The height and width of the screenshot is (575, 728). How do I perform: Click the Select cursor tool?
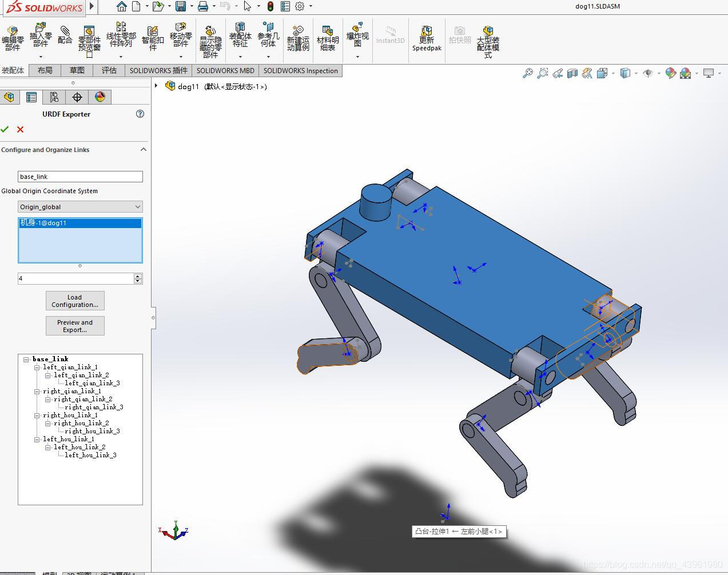(x=247, y=6)
